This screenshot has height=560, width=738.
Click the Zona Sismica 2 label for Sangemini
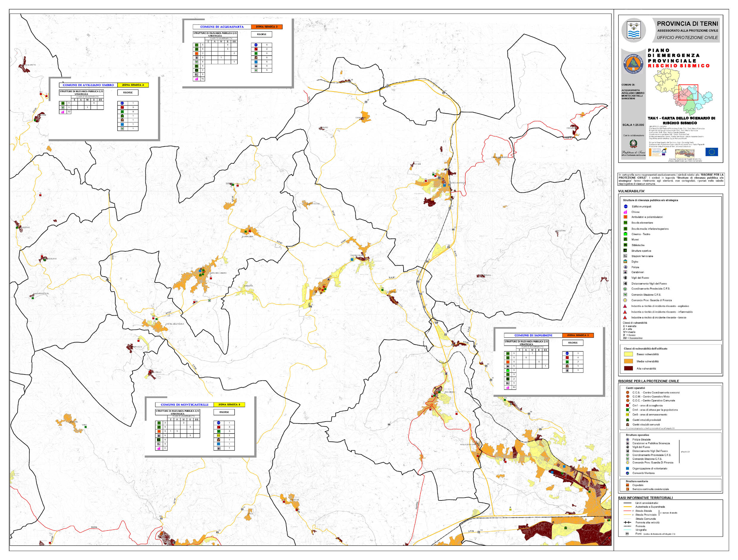[x=578, y=335]
